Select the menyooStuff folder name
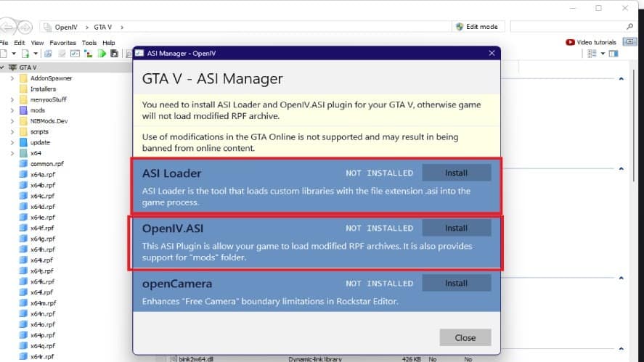This screenshot has height=362, width=644. tap(49, 99)
